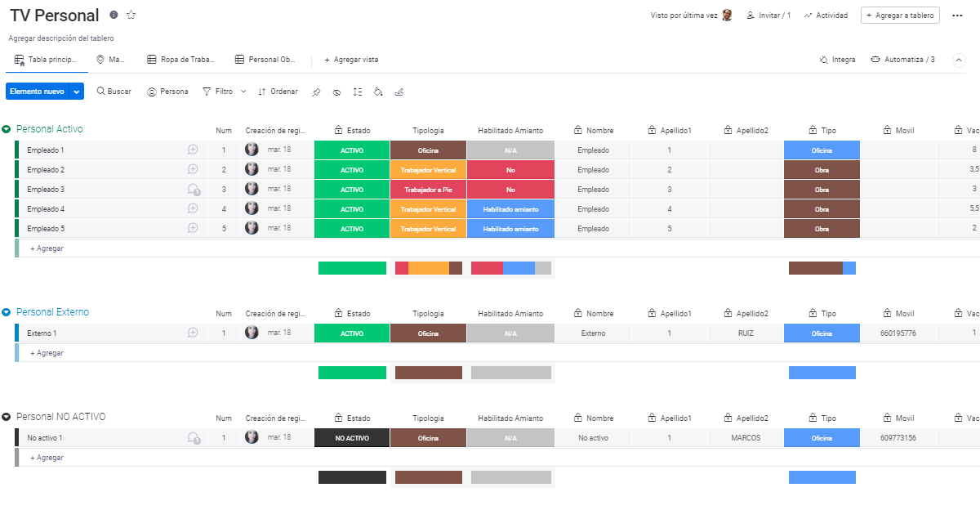Click the Automatiza / 3 button
This screenshot has height=510, width=980.
(x=902, y=60)
